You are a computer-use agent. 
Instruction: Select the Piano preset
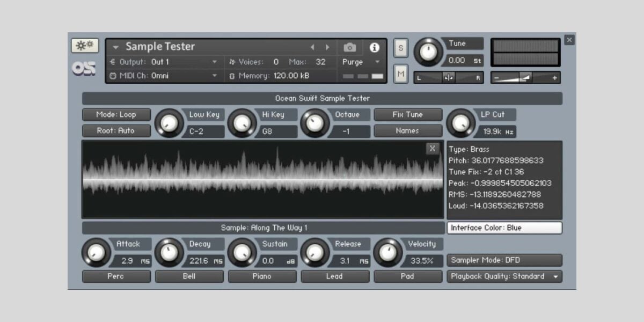tap(262, 276)
